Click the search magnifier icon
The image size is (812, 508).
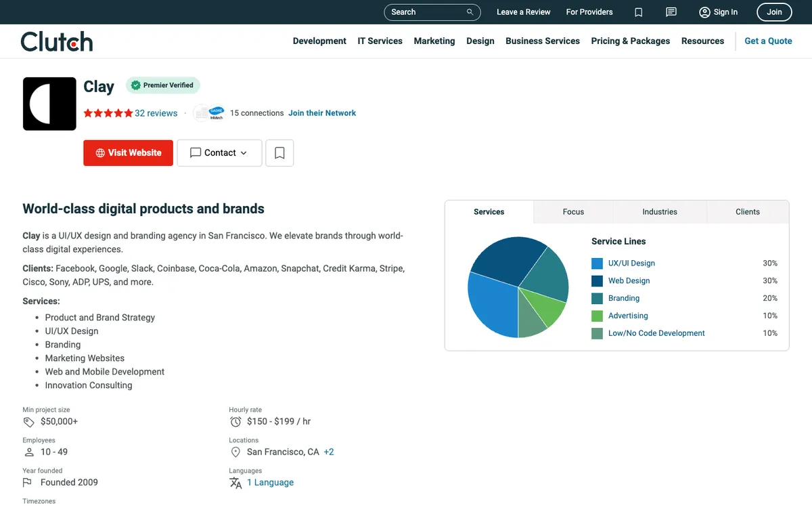(x=470, y=12)
